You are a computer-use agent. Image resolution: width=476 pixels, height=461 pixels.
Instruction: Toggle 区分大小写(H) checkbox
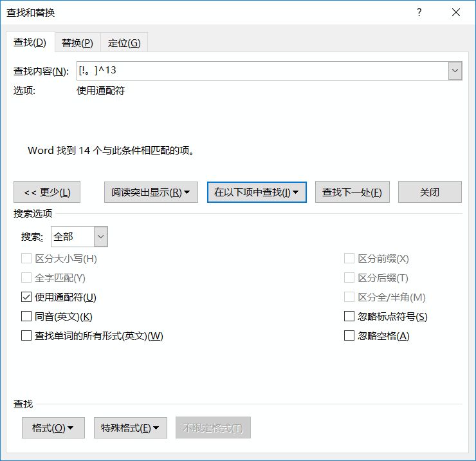pyautogui.click(x=26, y=259)
